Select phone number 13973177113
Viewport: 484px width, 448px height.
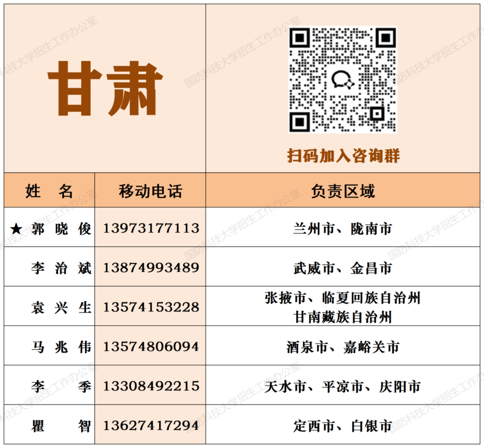click(151, 228)
